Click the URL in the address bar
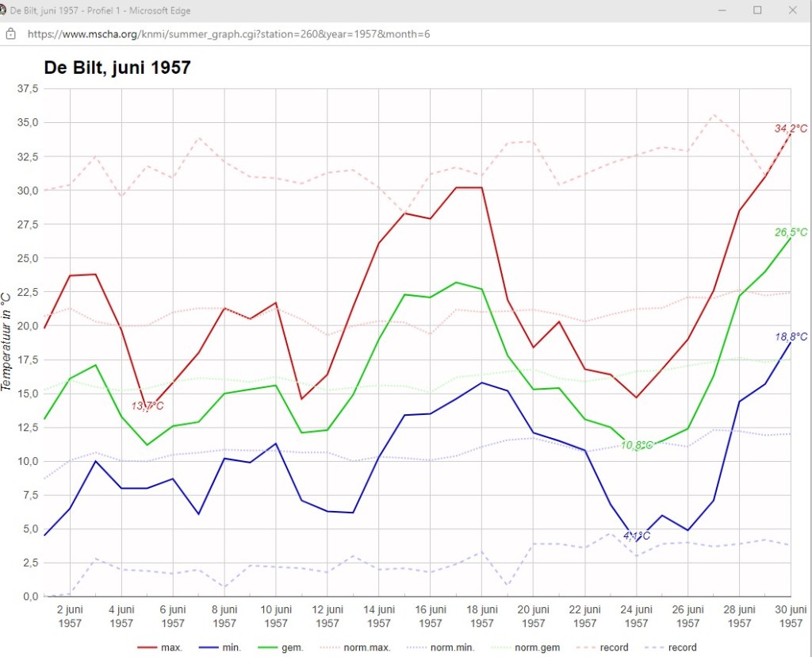 (228, 34)
